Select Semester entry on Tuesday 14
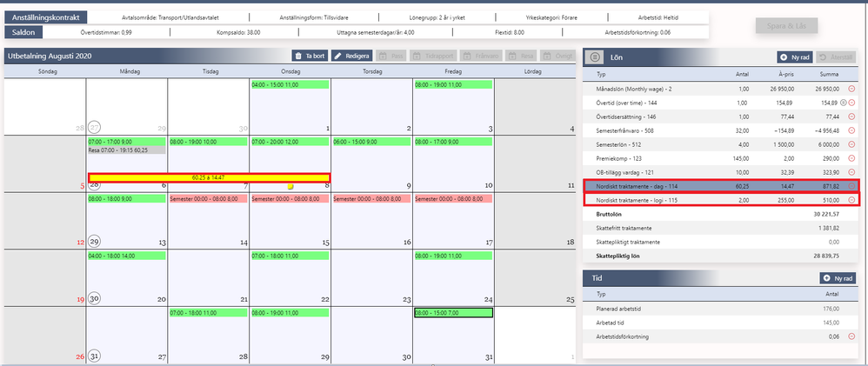Screen dimensions: 868x366 click(x=208, y=199)
